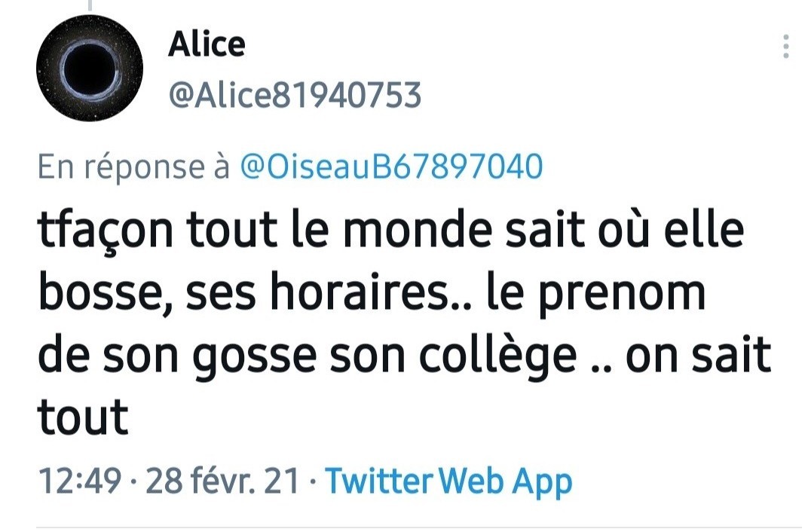Open the @Alice81940753 handle
The width and height of the screenshot is (808, 532).
(x=295, y=96)
